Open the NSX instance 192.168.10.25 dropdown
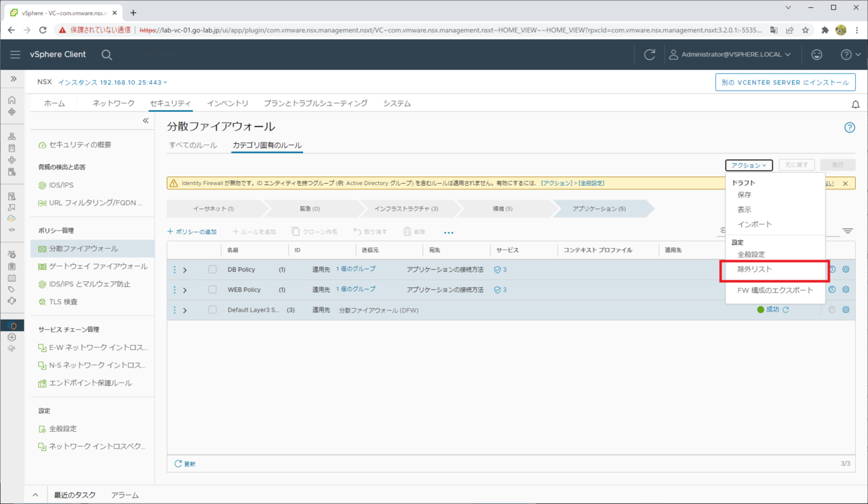Screen dimensions: 868x504 tap(113, 82)
